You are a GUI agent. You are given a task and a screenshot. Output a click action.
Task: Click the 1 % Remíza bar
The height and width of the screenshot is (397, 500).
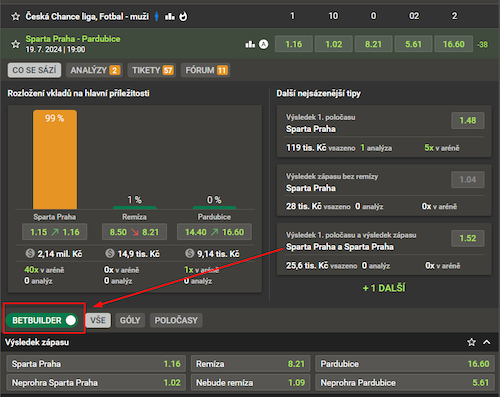point(135,208)
